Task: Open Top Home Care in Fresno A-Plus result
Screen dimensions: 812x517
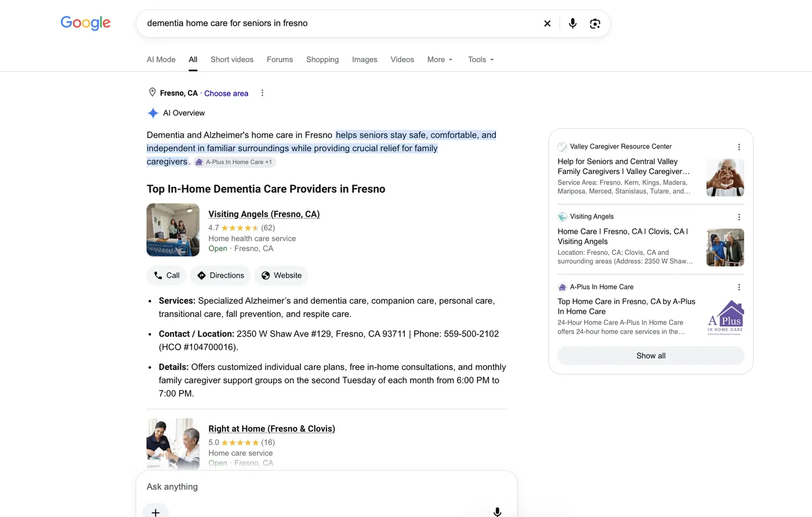Action: coord(626,306)
